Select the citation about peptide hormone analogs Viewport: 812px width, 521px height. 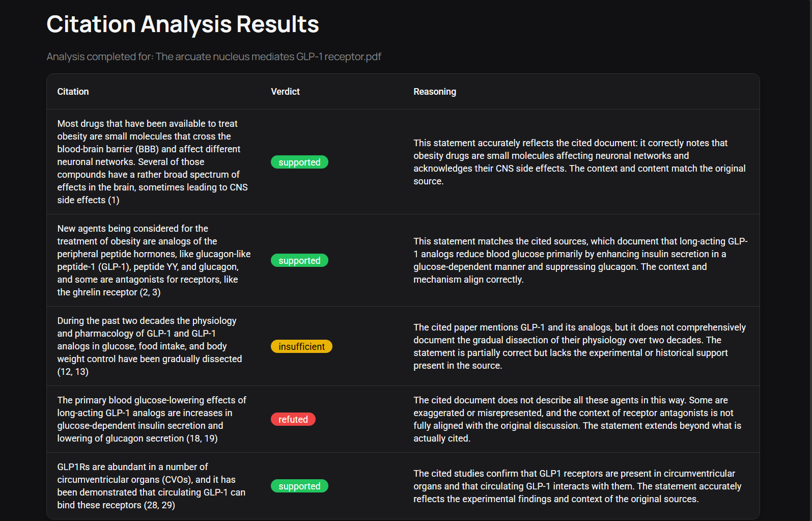[154, 260]
